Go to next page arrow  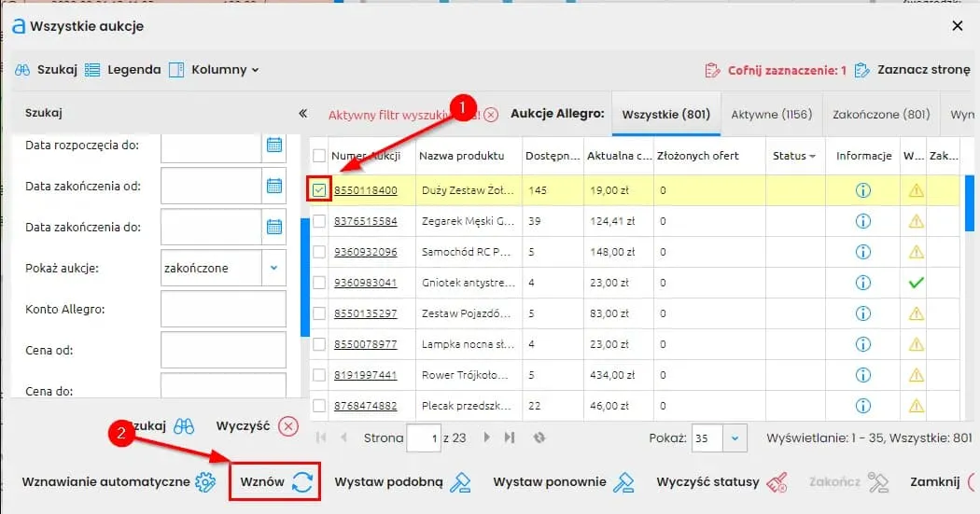486,438
